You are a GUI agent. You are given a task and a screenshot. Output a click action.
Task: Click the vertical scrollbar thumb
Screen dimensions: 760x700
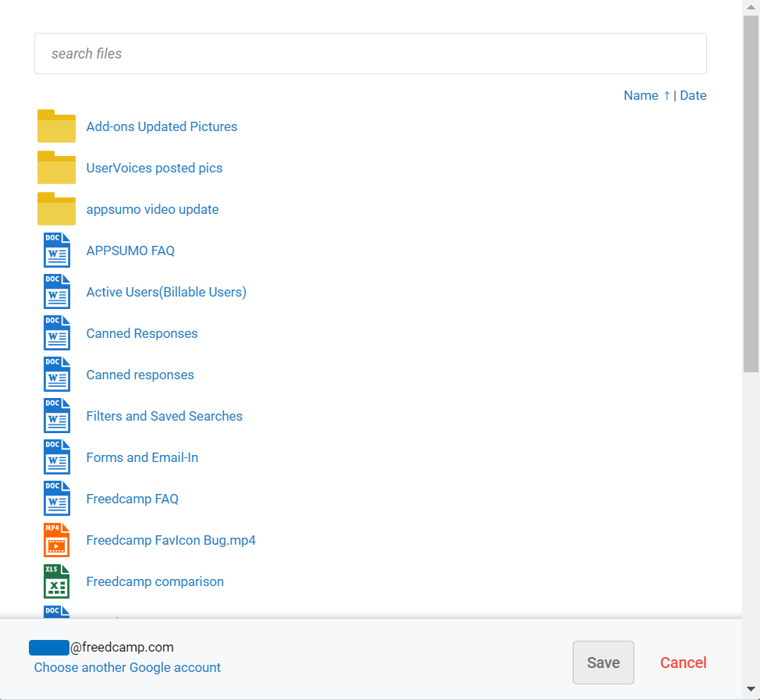(751, 195)
